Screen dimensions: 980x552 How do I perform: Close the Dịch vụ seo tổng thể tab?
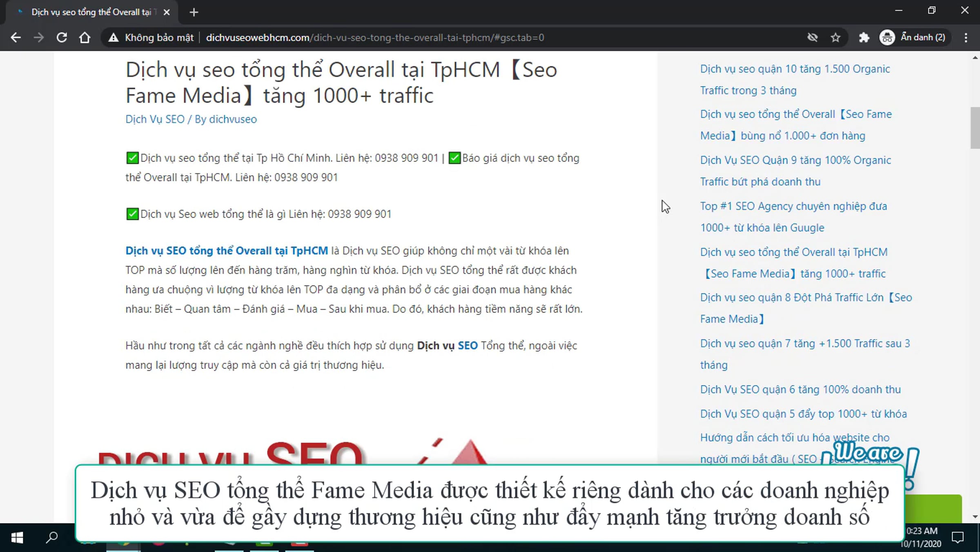point(167,12)
